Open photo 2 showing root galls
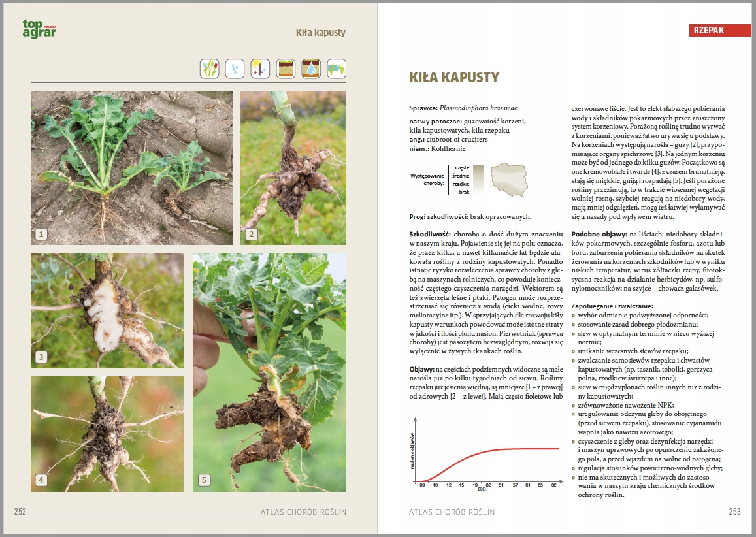The height and width of the screenshot is (537, 756). [x=293, y=169]
